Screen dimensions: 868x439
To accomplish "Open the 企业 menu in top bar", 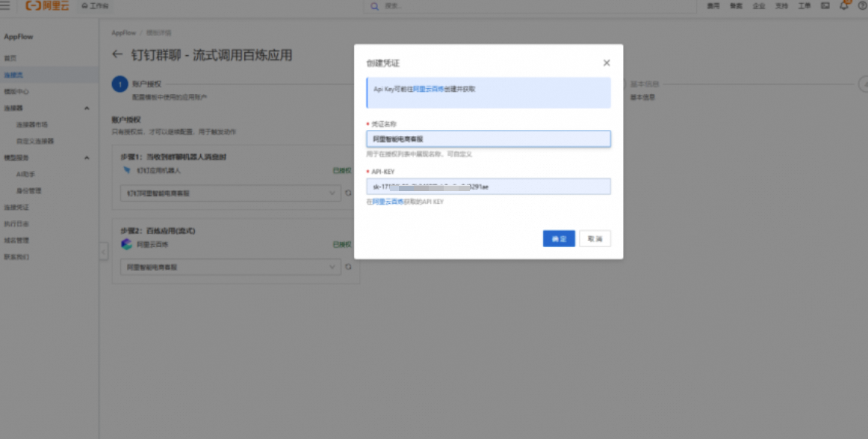I will (758, 6).
